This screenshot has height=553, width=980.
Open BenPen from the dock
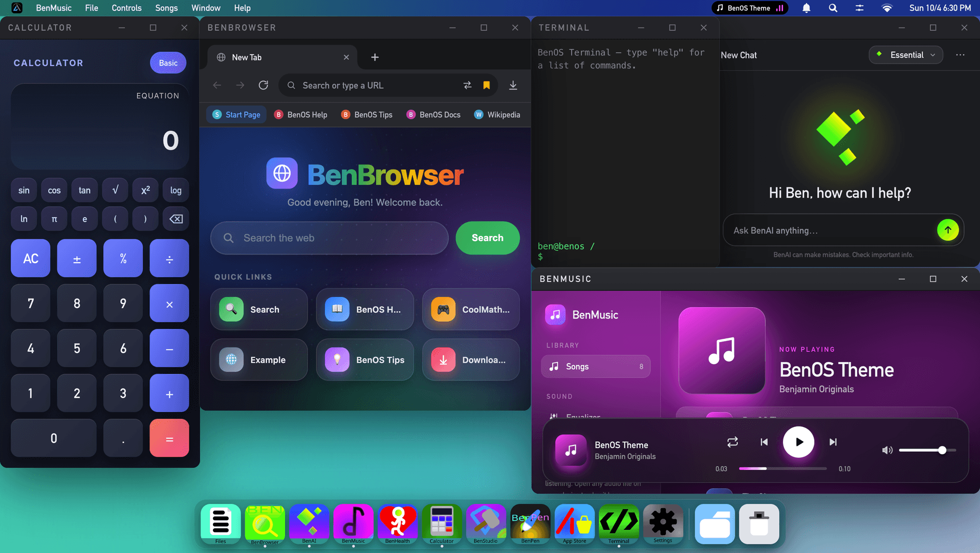(530, 523)
